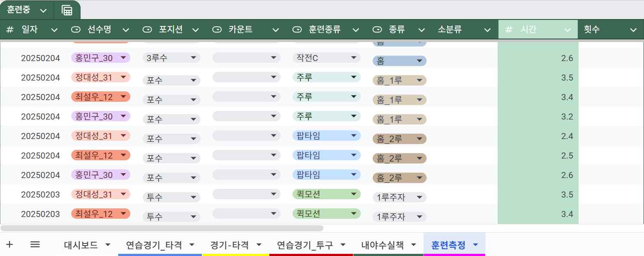644x256 pixels.
Task: Open the 내야수실책 sheet tab
Action: pyautogui.click(x=382, y=245)
